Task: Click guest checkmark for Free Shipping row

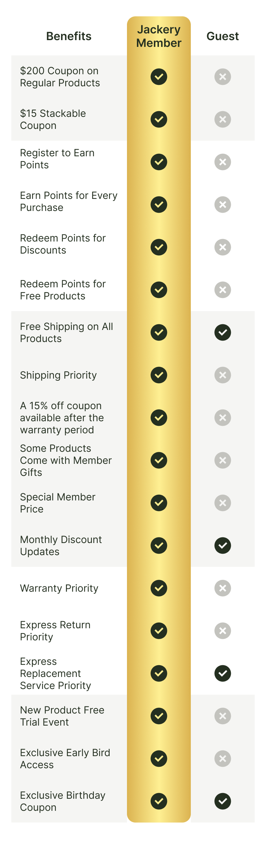Action: pos(223,332)
